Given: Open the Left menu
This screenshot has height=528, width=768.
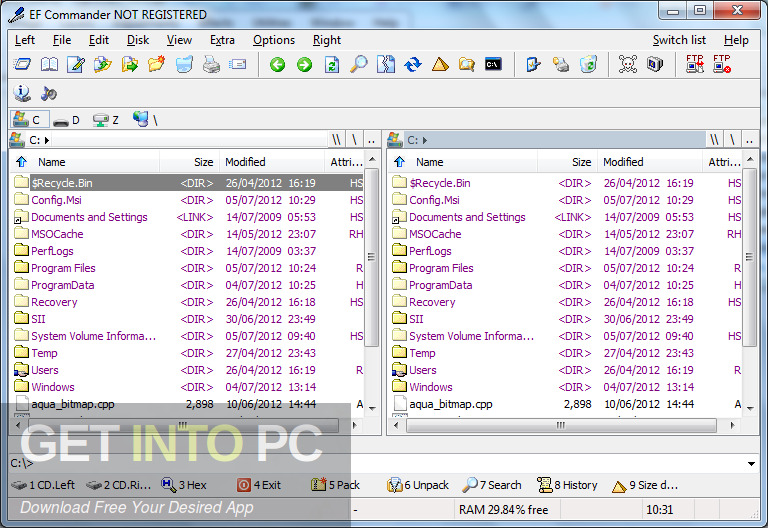Looking at the screenshot, I should [24, 40].
